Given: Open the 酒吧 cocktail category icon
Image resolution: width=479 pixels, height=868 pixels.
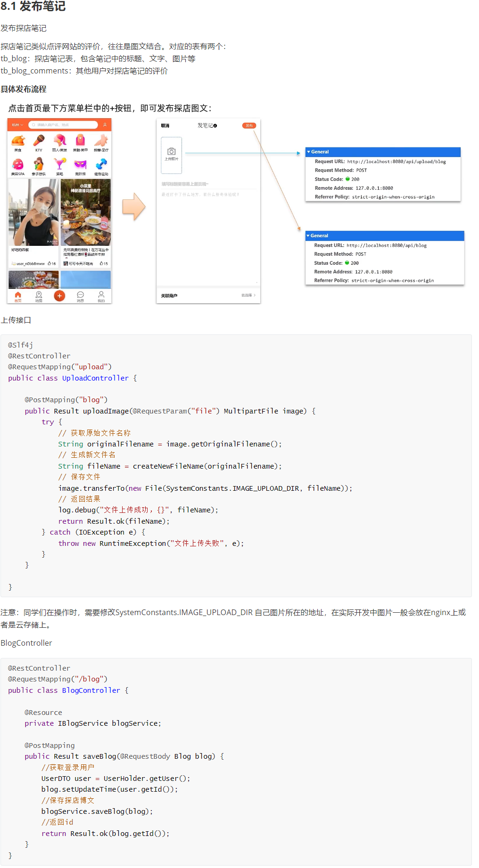Looking at the screenshot, I should coord(59,164).
